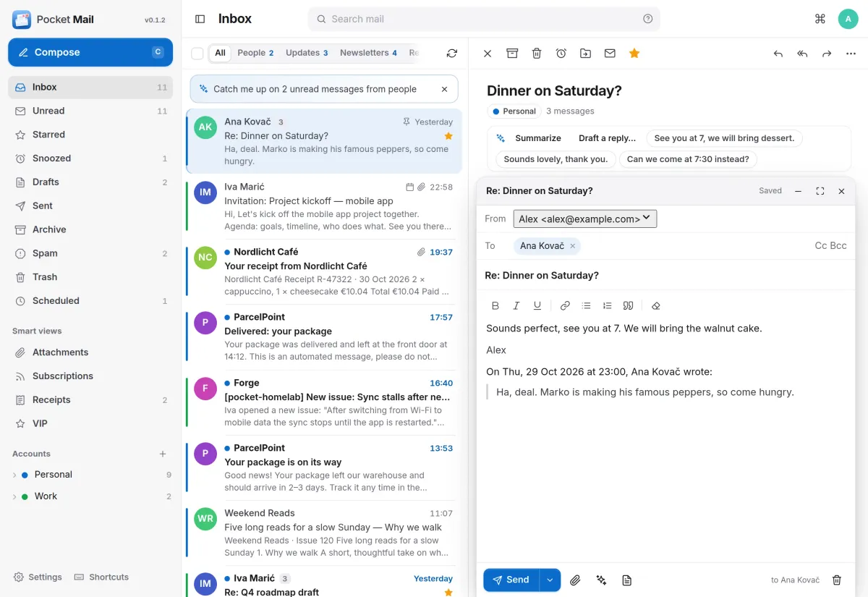Insert a bulleted list in reply

click(587, 305)
